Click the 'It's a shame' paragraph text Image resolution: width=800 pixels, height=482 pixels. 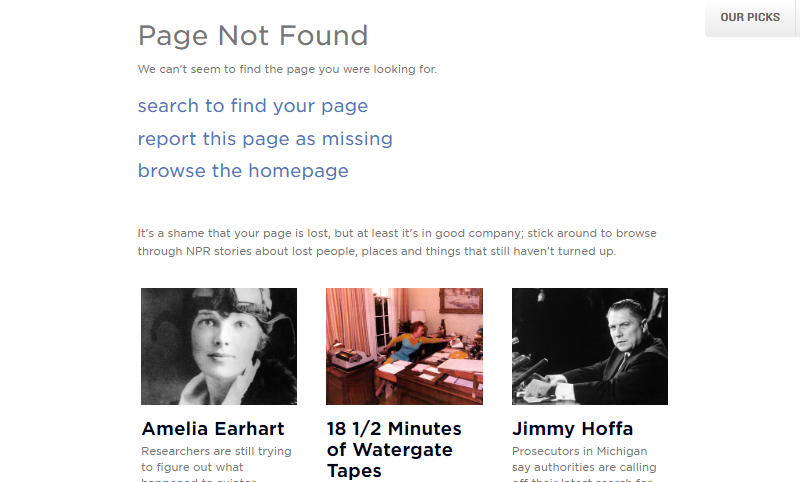coord(397,242)
